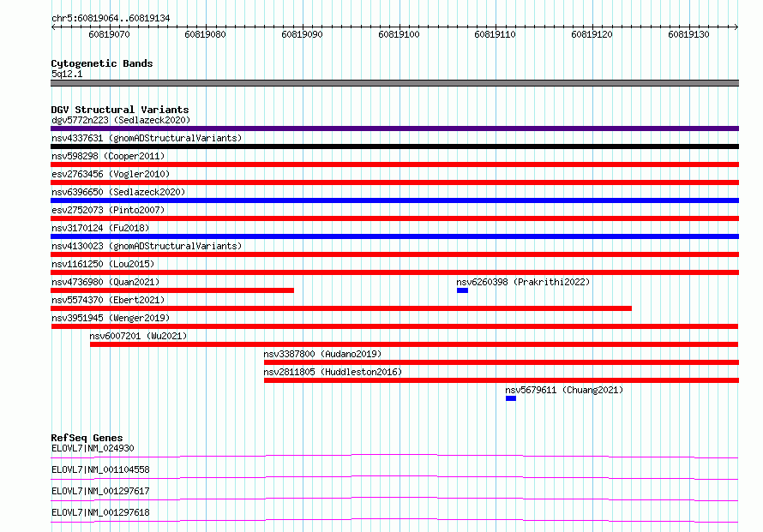763x532 pixels.
Task: Select the nsv4130023 gnomADStructuralVariants label
Action: (147, 246)
